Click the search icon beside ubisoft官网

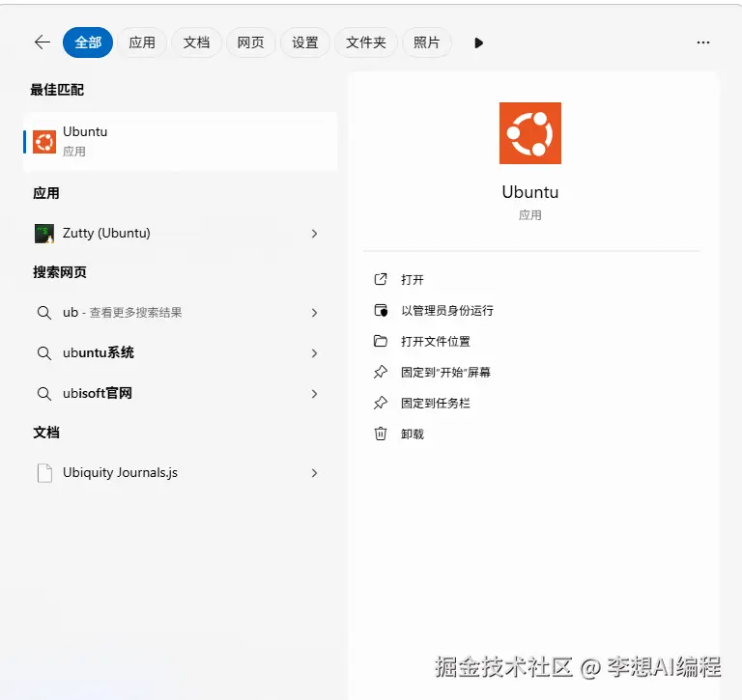point(44,394)
